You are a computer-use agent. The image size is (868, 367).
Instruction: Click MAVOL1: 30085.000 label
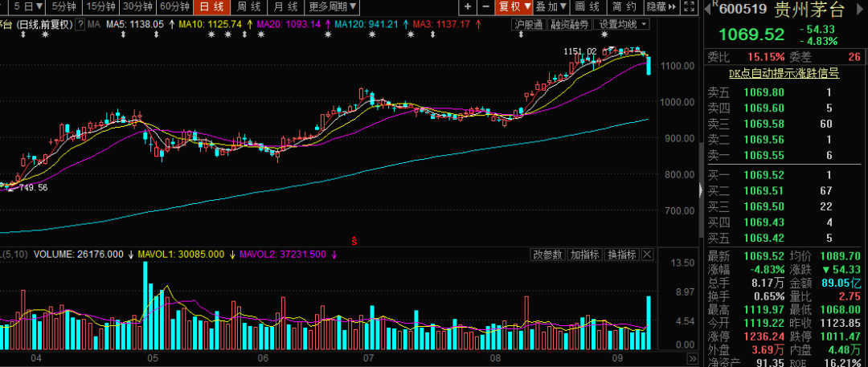[x=181, y=254]
